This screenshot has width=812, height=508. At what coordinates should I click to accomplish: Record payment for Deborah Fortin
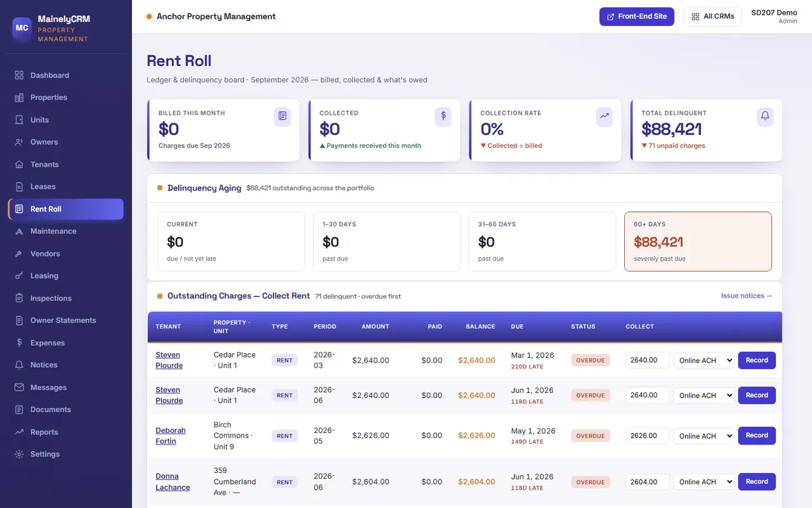[x=757, y=436]
